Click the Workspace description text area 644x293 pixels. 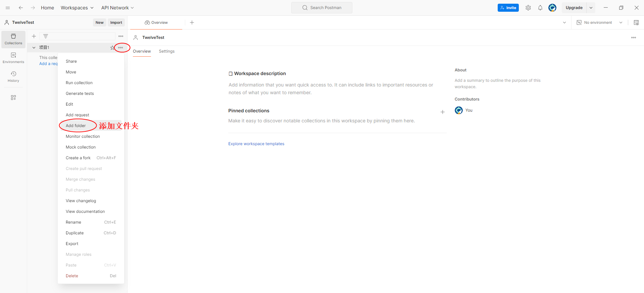[331, 89]
